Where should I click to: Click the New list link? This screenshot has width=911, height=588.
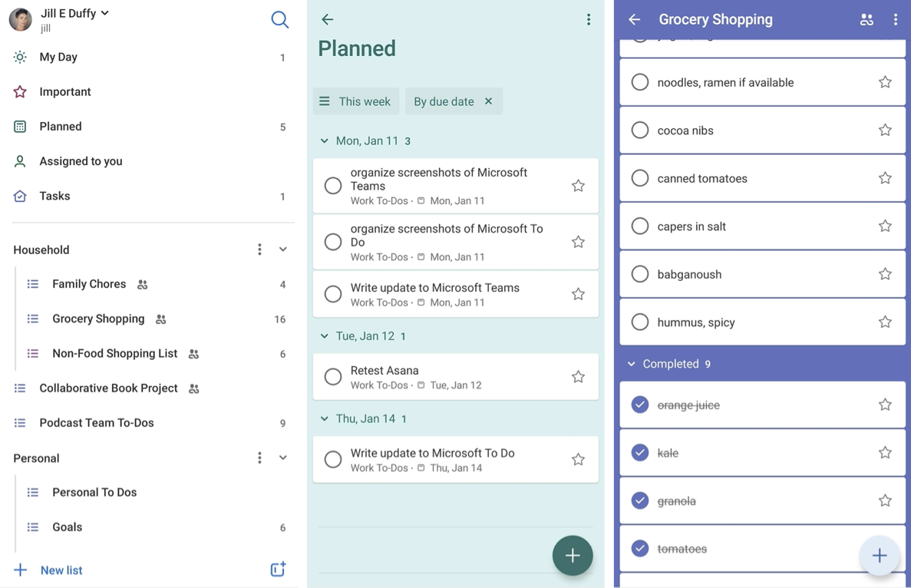[x=61, y=570]
